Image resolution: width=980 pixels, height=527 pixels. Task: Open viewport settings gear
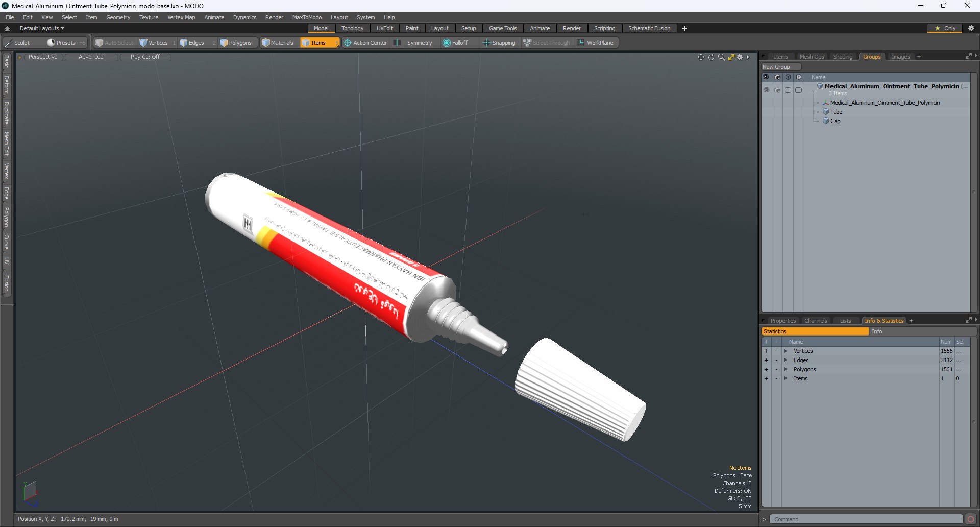pyautogui.click(x=740, y=57)
